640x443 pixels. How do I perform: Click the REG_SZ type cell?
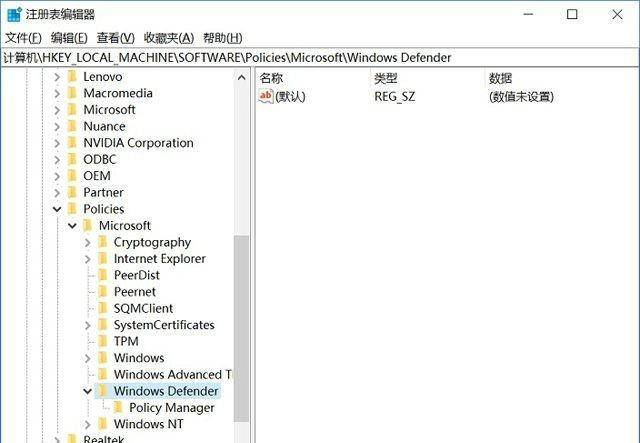(395, 97)
